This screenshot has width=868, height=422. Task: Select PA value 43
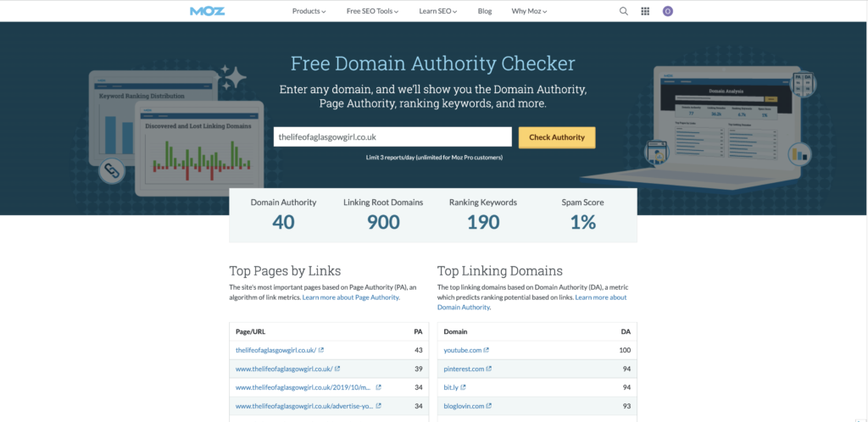[419, 350]
